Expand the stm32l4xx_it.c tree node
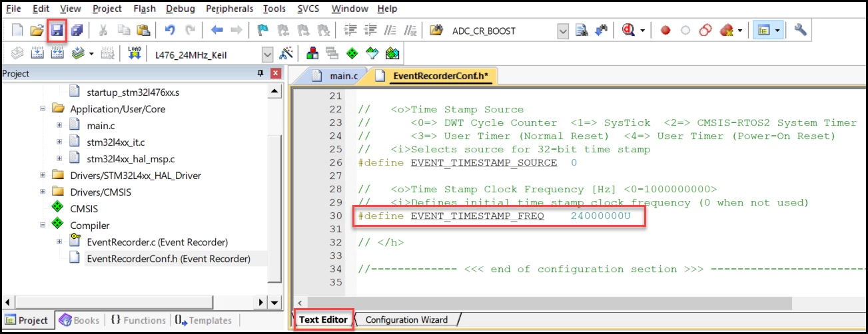 click(59, 142)
